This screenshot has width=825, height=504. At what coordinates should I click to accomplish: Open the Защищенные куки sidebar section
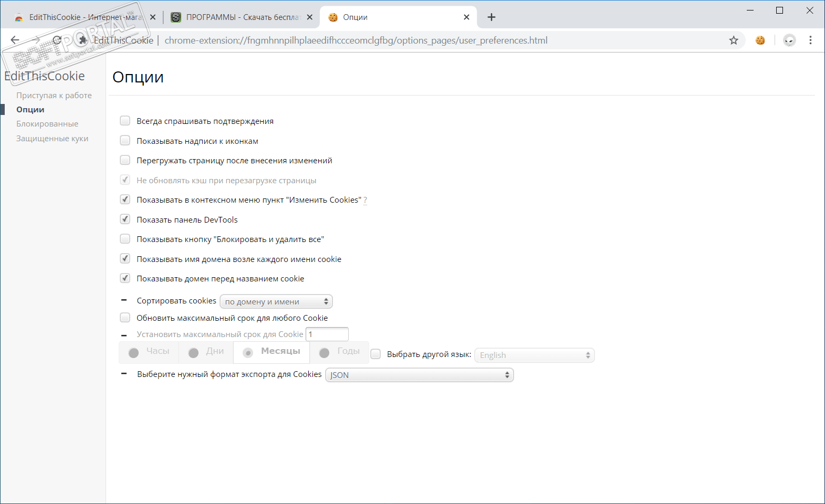[52, 139]
